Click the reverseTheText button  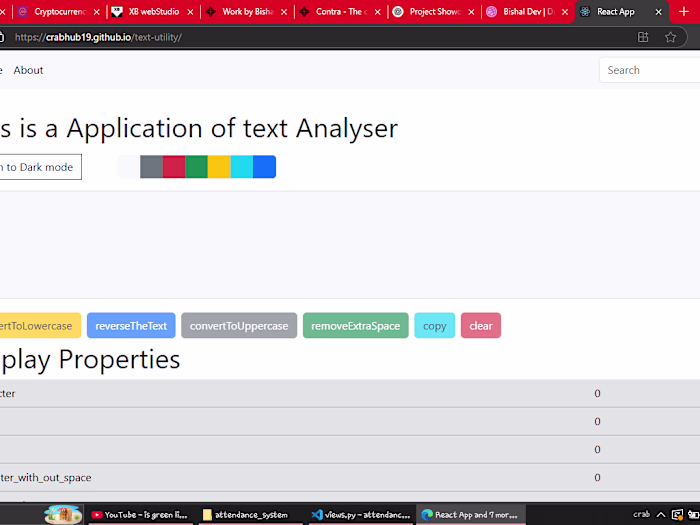point(131,325)
